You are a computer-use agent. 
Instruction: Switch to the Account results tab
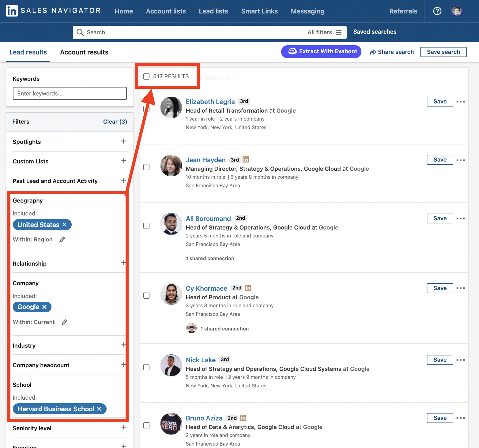[84, 52]
